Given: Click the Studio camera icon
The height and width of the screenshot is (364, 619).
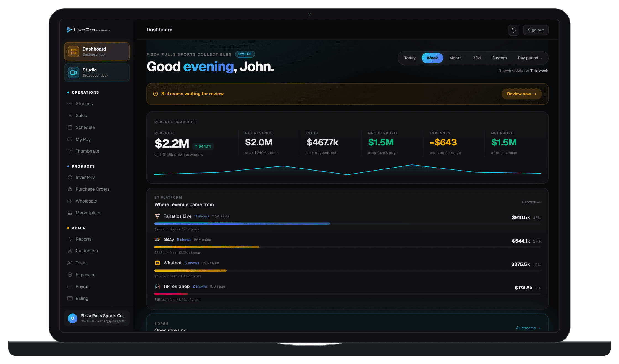Looking at the screenshot, I should point(74,72).
